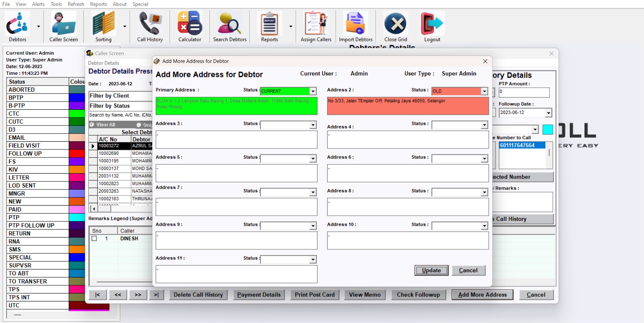Open the Special menu
This screenshot has height=323, width=644.
coord(140,4)
